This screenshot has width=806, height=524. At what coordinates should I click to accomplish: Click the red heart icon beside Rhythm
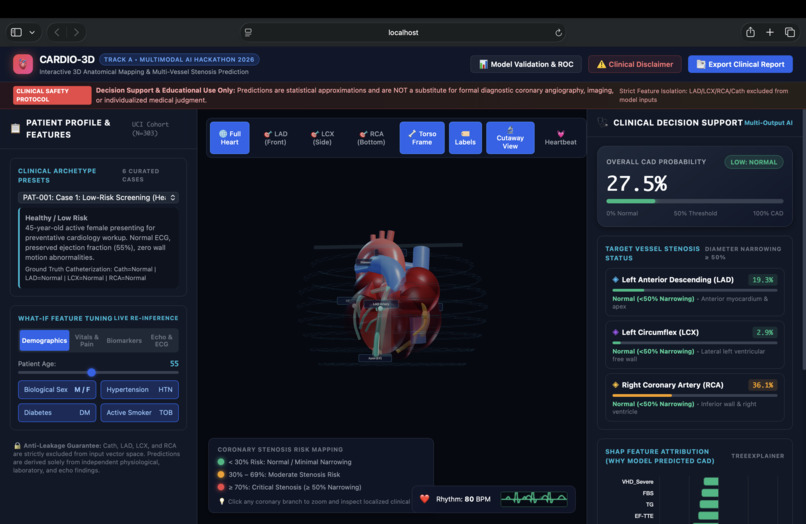pyautogui.click(x=425, y=499)
